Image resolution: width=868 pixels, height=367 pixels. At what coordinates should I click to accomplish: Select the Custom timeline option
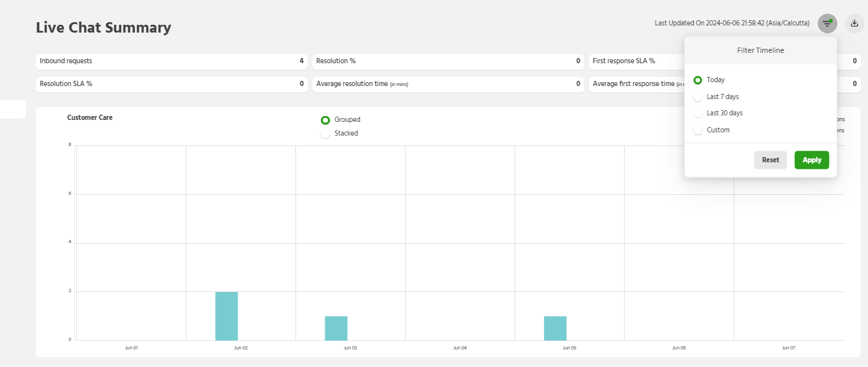tap(698, 130)
